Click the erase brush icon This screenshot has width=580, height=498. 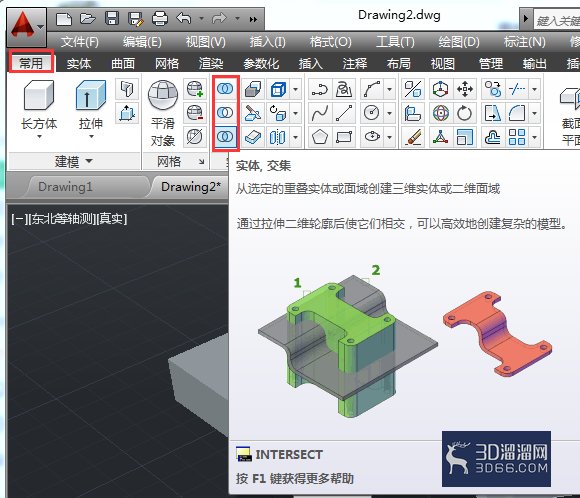pos(413,137)
